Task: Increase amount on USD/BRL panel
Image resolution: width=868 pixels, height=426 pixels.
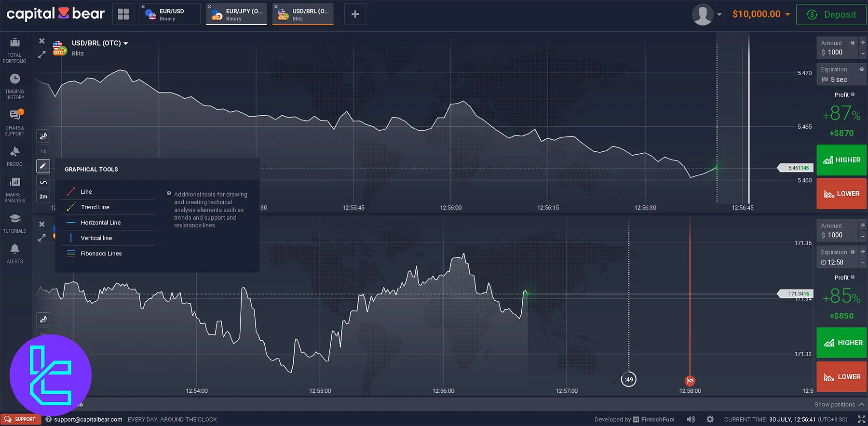Action: click(863, 42)
